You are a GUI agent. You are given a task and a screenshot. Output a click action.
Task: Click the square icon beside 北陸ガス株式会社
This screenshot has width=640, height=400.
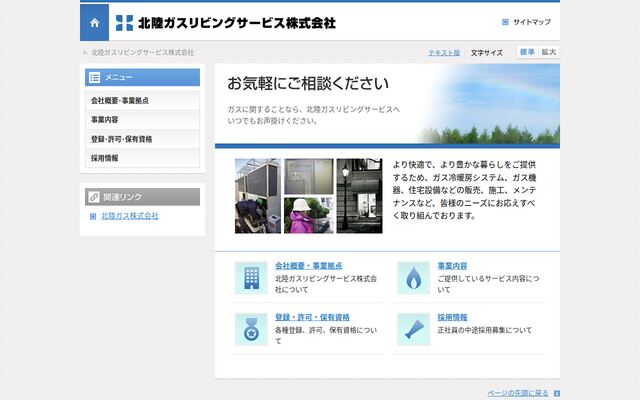click(x=93, y=216)
